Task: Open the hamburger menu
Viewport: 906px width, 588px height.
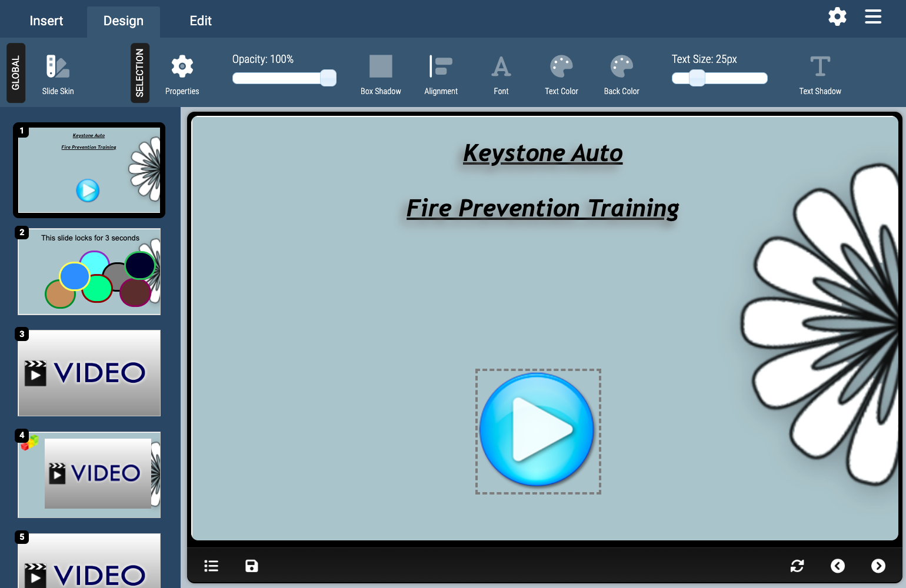Action: coord(873,16)
